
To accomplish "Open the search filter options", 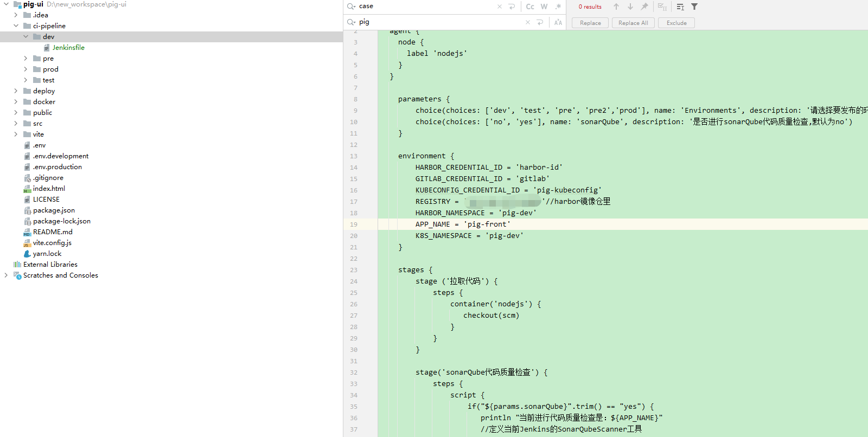I will tap(694, 7).
